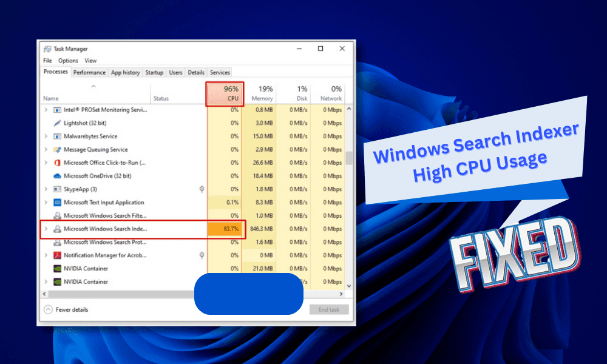
Task: Select the Processes tab
Action: (56, 72)
